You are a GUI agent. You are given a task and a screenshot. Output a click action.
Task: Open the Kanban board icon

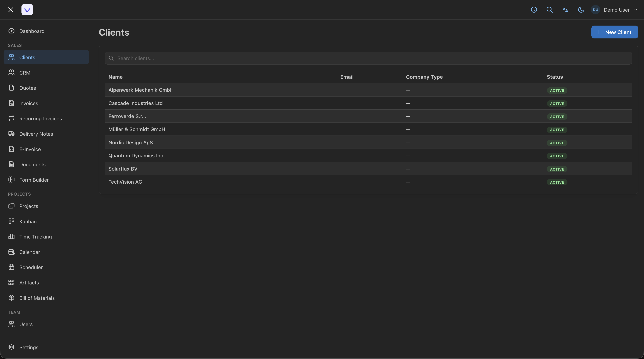[11, 221]
